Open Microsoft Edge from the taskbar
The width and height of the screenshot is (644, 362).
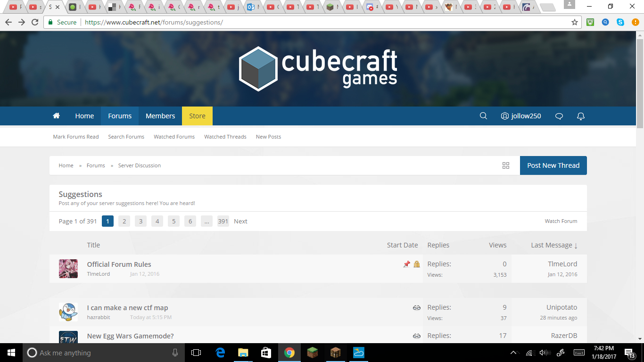220,353
